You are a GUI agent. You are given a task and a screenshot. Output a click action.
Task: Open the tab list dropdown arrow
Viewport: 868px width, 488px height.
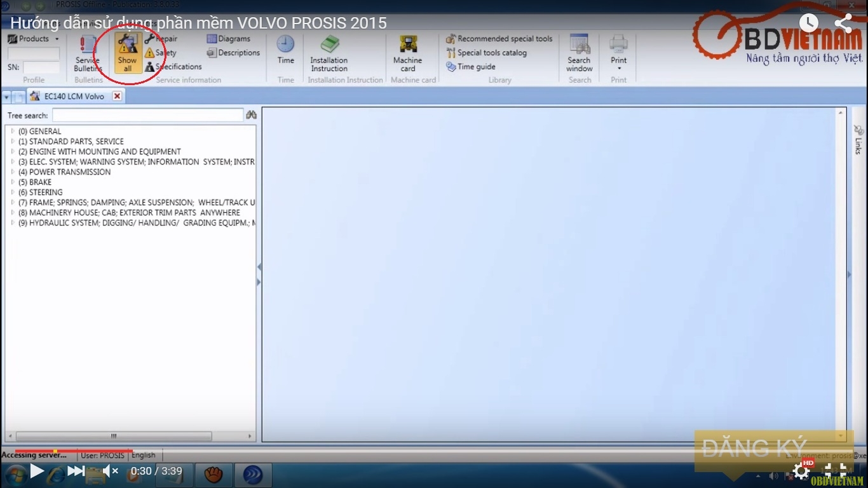tap(6, 97)
